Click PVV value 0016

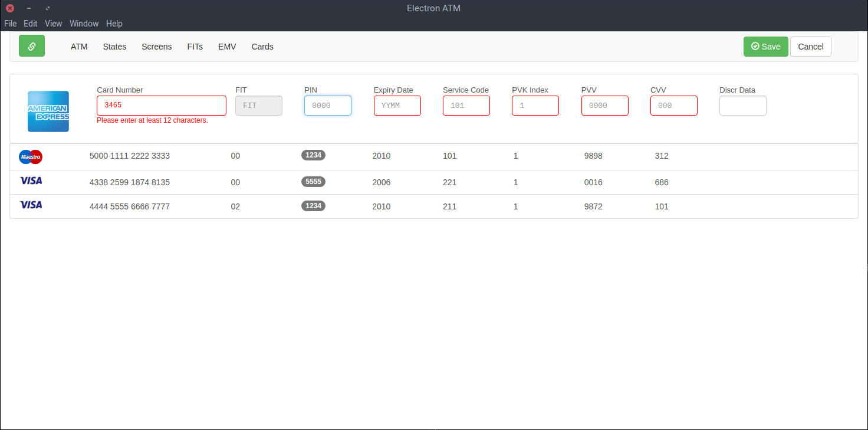[593, 183]
